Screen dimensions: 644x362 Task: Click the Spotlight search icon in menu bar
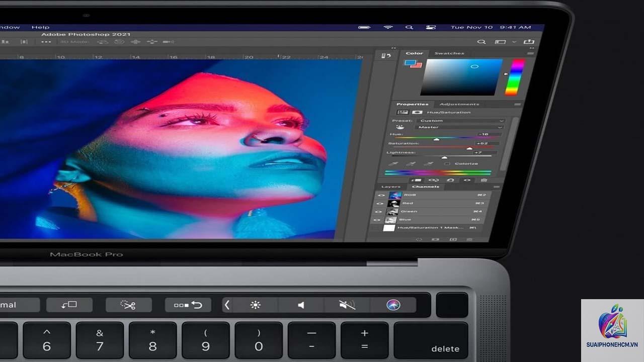pos(410,27)
